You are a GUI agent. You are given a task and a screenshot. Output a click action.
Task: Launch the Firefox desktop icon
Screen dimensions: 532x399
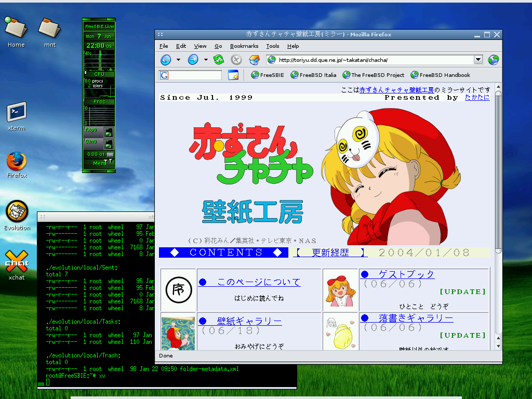(x=17, y=165)
